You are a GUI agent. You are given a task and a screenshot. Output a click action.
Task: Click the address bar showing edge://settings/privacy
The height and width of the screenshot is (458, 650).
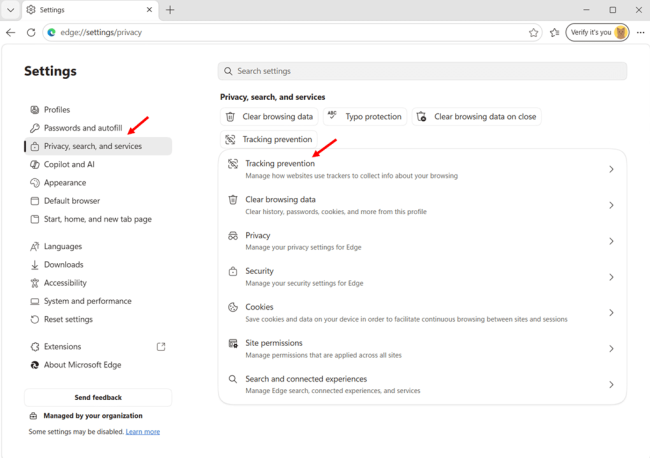292,32
